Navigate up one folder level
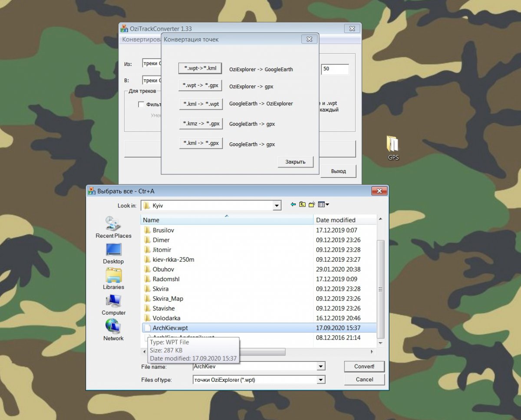Screen dimensions: 521x420 click(302, 205)
